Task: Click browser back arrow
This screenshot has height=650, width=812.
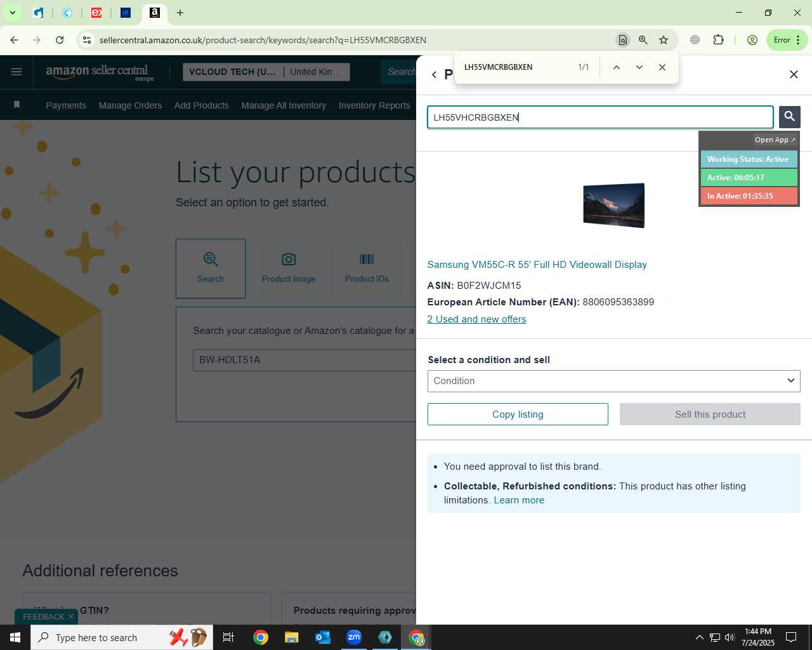Action: tap(14, 40)
